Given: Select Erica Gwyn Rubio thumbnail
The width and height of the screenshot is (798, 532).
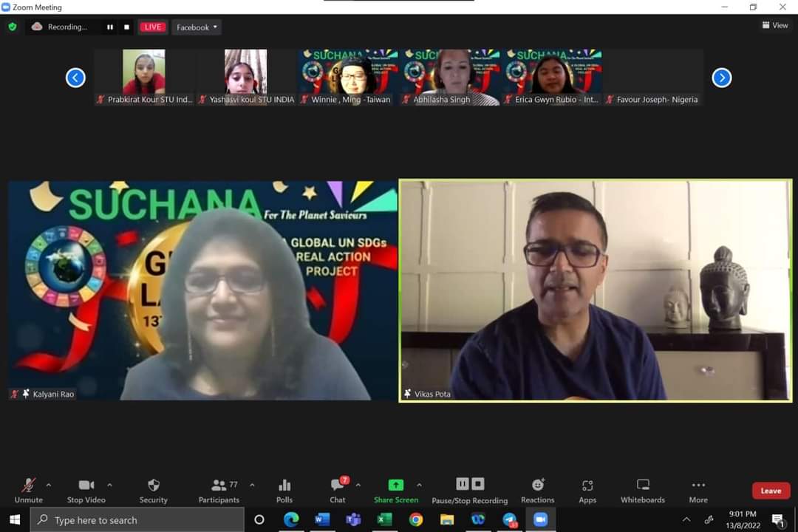Looking at the screenshot, I should [x=551, y=77].
